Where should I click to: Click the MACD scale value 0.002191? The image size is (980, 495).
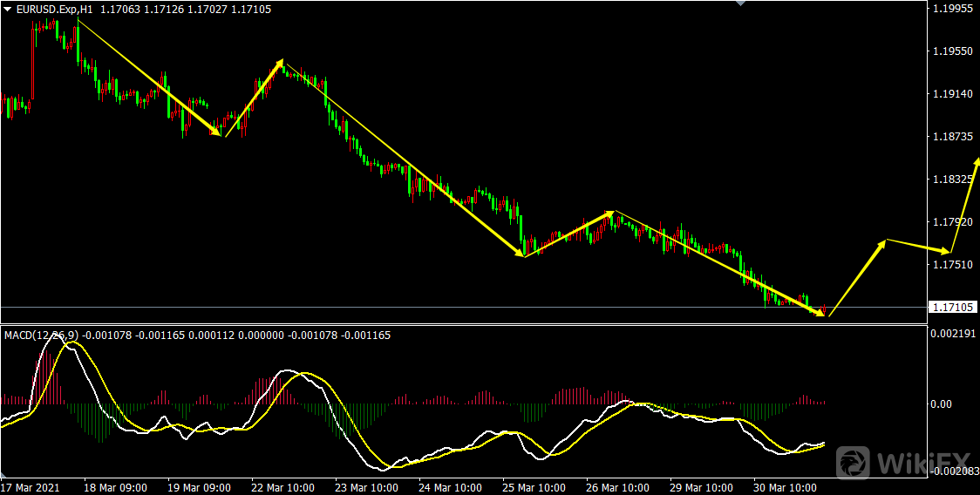(953, 334)
